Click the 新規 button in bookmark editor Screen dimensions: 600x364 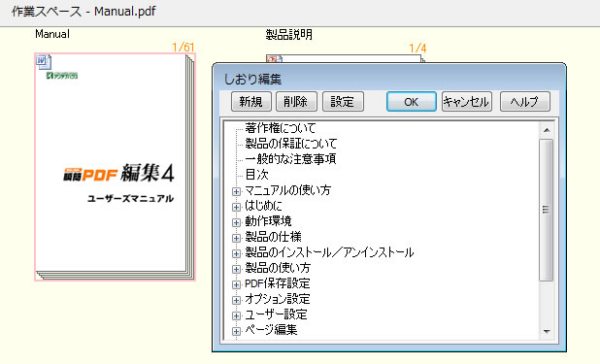[251, 101]
